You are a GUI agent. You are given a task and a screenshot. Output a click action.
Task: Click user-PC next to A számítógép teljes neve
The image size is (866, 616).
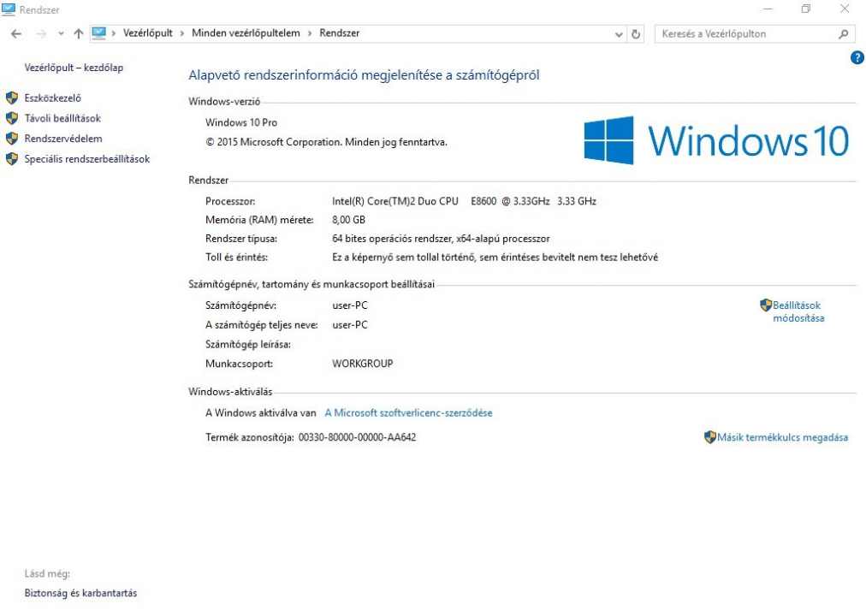pyautogui.click(x=350, y=325)
